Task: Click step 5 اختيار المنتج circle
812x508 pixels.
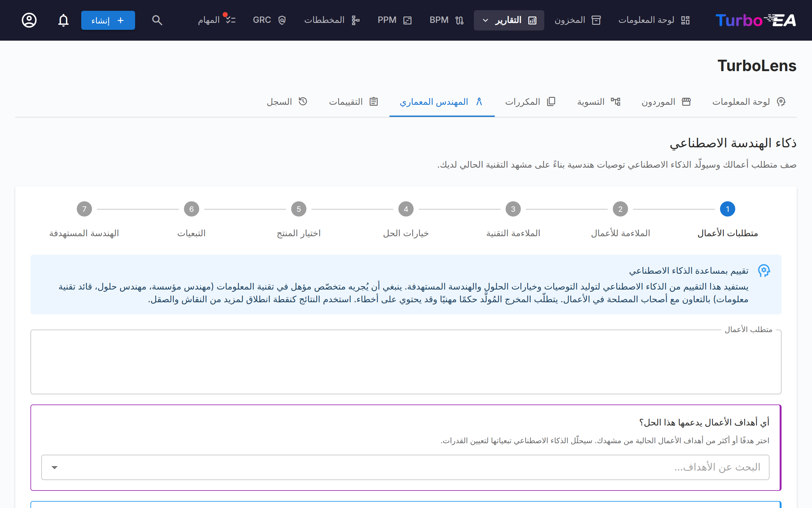Action: pyautogui.click(x=298, y=209)
